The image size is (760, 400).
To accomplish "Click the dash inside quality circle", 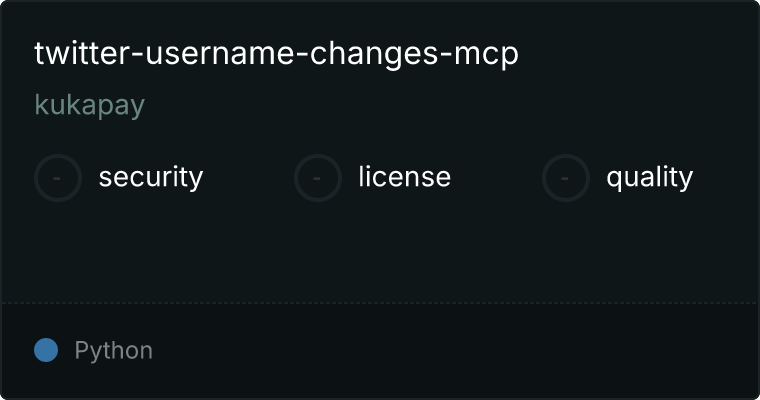I will tap(565, 178).
